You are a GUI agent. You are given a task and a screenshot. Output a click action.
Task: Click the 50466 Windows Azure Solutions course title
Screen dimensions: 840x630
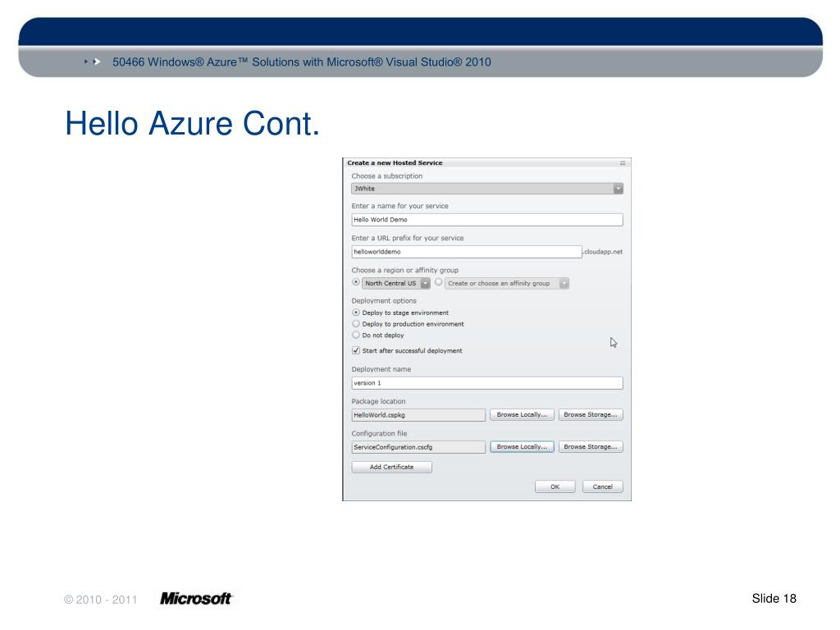302,62
